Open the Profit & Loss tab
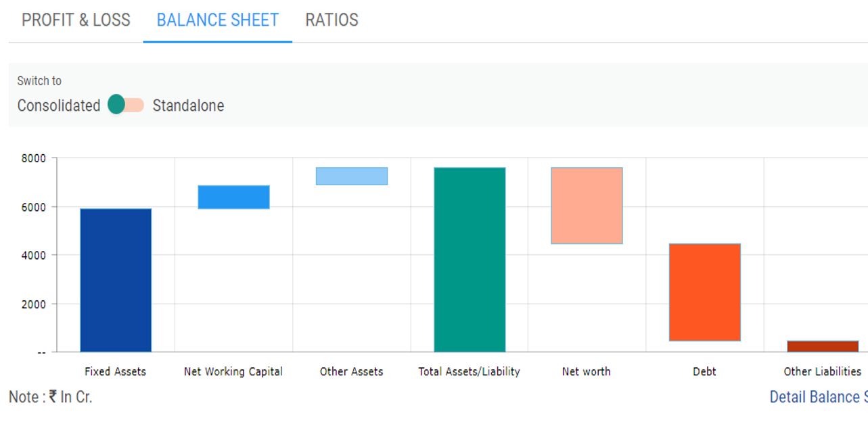Screen dimensions: 868x422 click(x=76, y=20)
